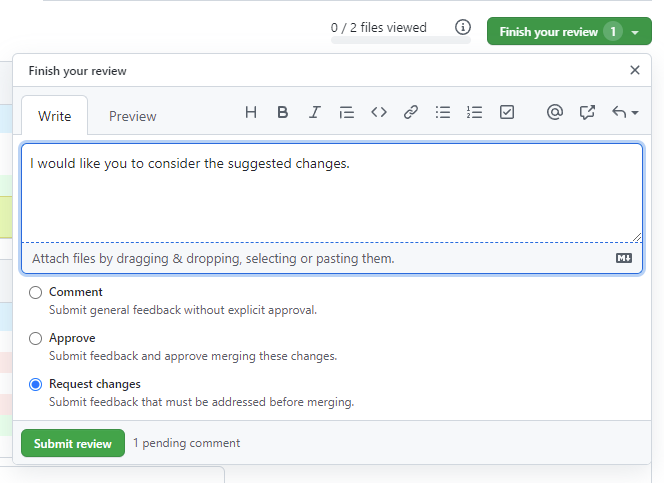Image resolution: width=664 pixels, height=483 pixels.
Task: Select the Approve radio option
Action: point(36,338)
